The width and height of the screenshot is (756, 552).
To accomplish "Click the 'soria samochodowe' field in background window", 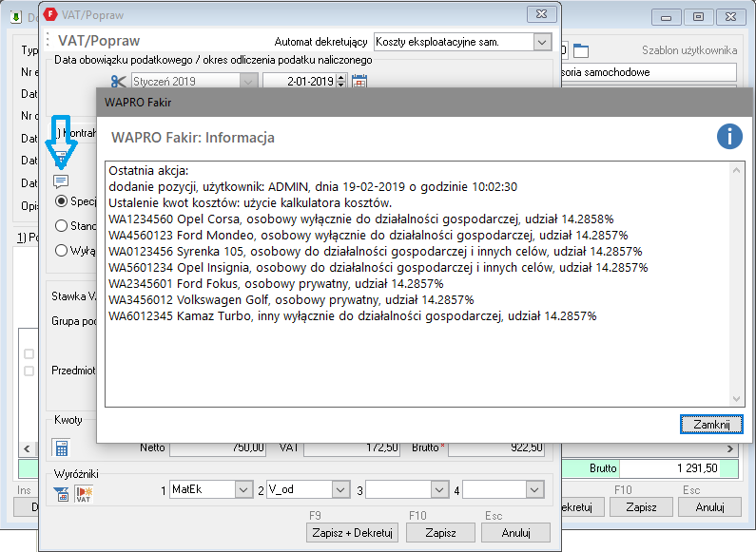I will tap(649, 72).
